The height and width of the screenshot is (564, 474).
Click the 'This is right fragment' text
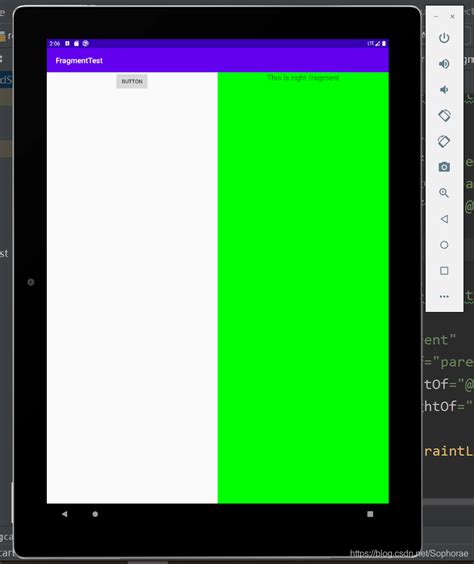click(303, 78)
